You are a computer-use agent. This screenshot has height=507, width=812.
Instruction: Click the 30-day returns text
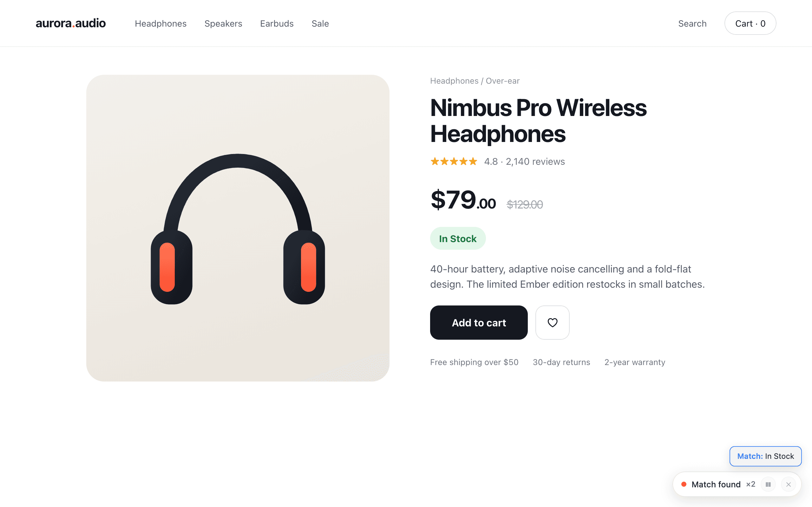point(561,362)
